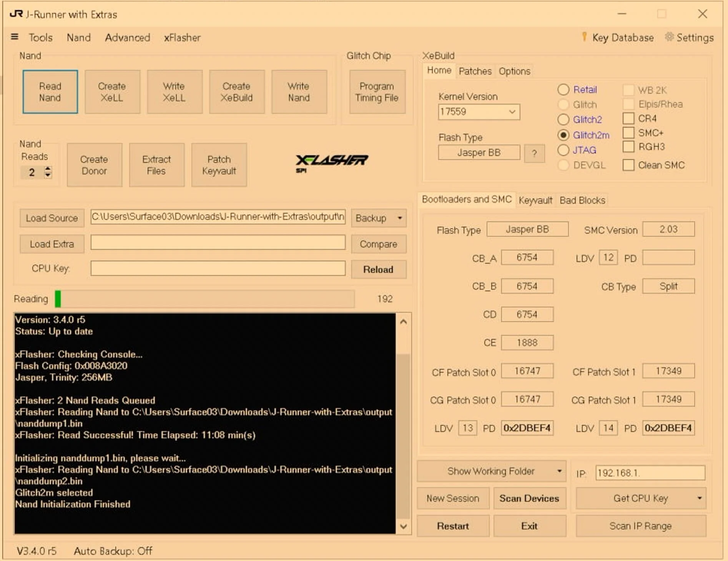Click the flash type question mark button

[534, 153]
